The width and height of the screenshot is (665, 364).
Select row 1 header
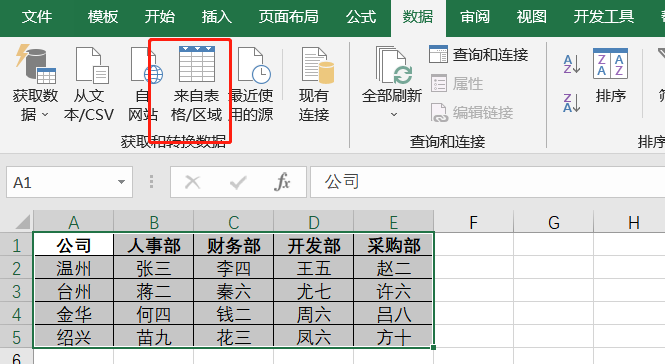click(17, 245)
